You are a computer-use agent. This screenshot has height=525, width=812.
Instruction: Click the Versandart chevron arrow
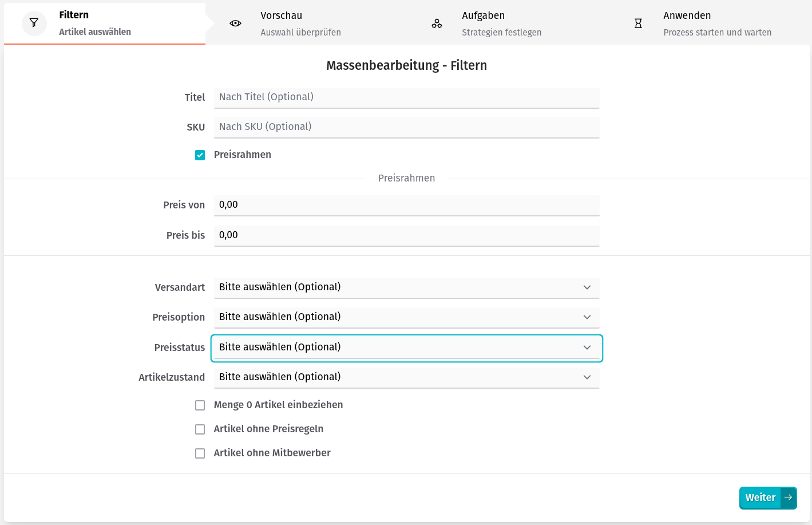[x=587, y=287]
